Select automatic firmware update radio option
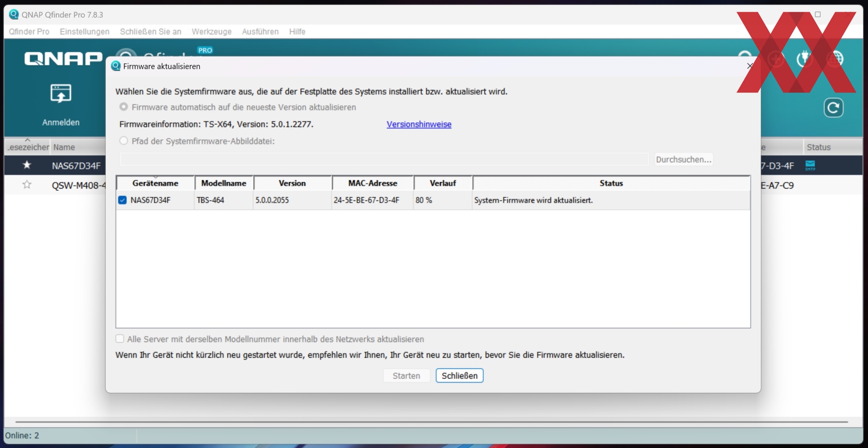This screenshot has width=868, height=448. [123, 107]
